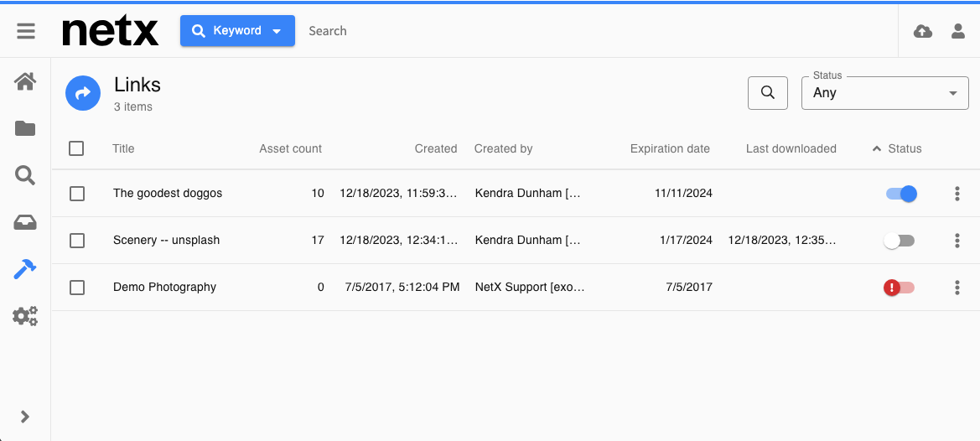Expand the sidebar with the chevron

(25, 417)
